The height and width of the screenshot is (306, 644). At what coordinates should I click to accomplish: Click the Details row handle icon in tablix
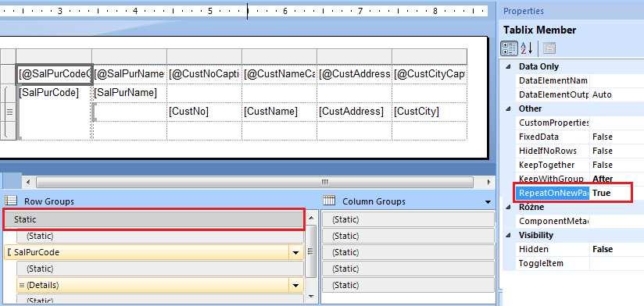[9, 112]
